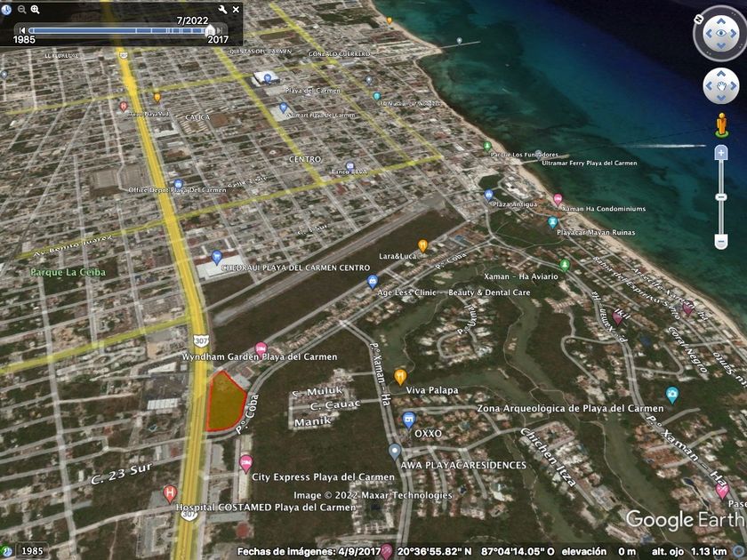Step forward to next imagery date
747x560 pixels.
tap(221, 30)
